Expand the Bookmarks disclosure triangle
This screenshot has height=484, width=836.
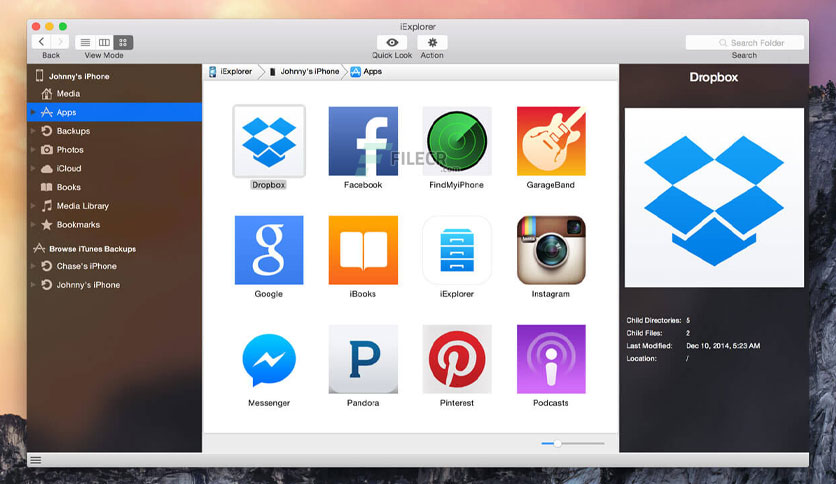pyautogui.click(x=33, y=224)
